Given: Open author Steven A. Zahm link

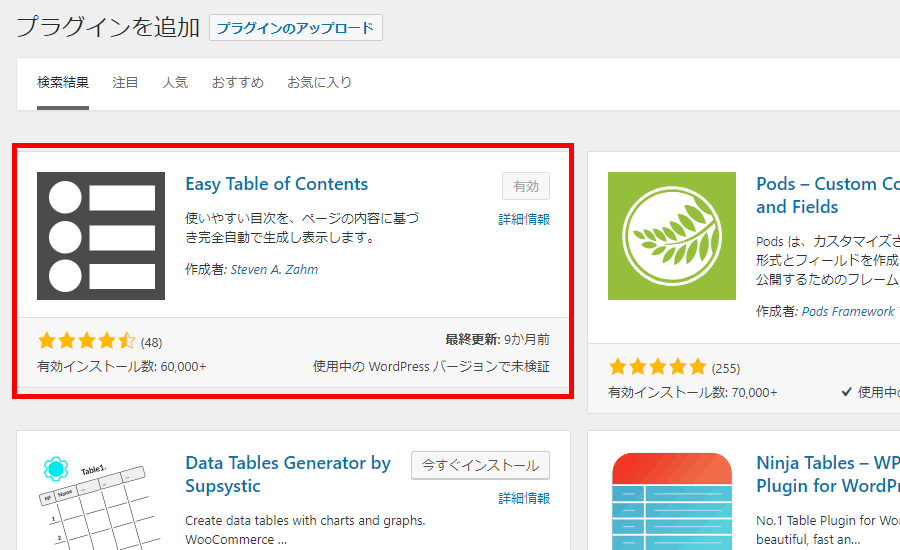Looking at the screenshot, I should point(274,269).
